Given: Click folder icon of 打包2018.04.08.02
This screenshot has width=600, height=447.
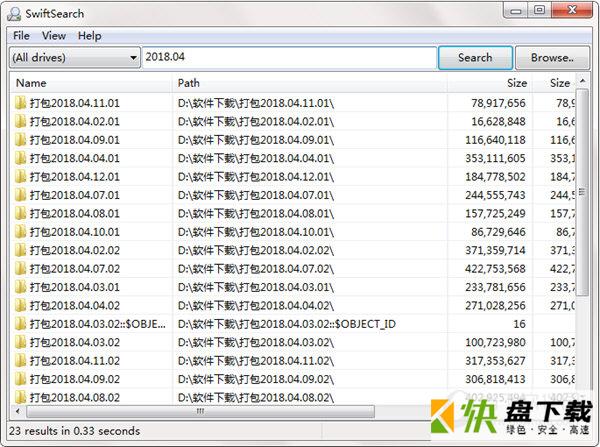Looking at the screenshot, I should click(x=20, y=397).
